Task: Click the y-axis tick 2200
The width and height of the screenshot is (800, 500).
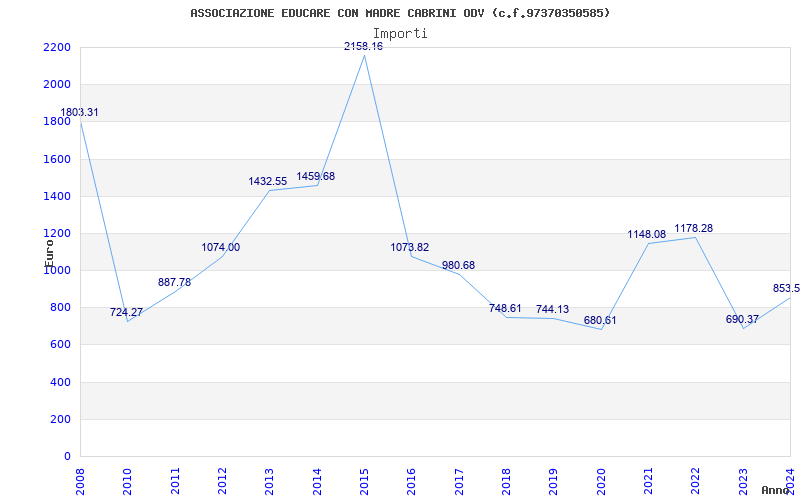Action: pyautogui.click(x=57, y=47)
